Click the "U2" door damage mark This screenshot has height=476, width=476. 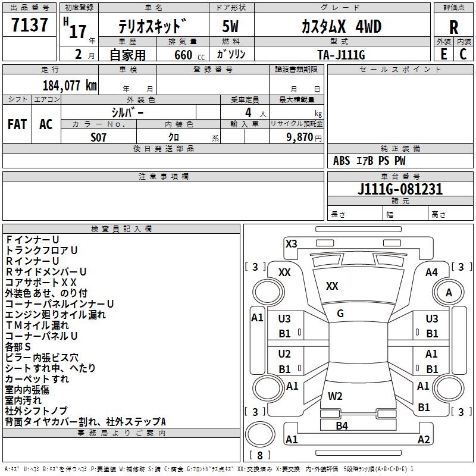[x=284, y=354]
